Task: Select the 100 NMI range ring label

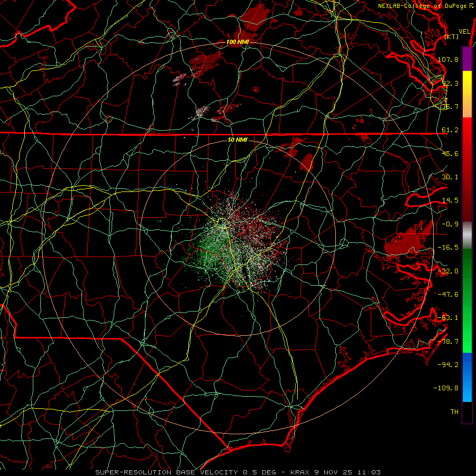Action: (237, 42)
